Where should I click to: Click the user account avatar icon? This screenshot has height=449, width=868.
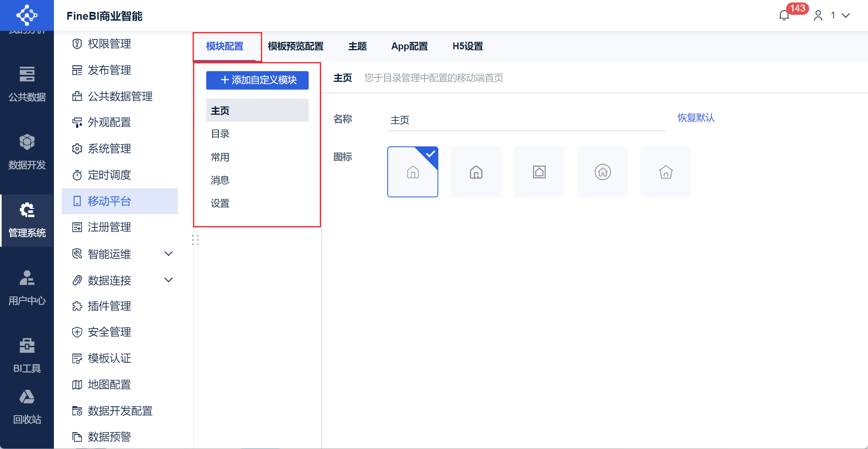coord(818,16)
